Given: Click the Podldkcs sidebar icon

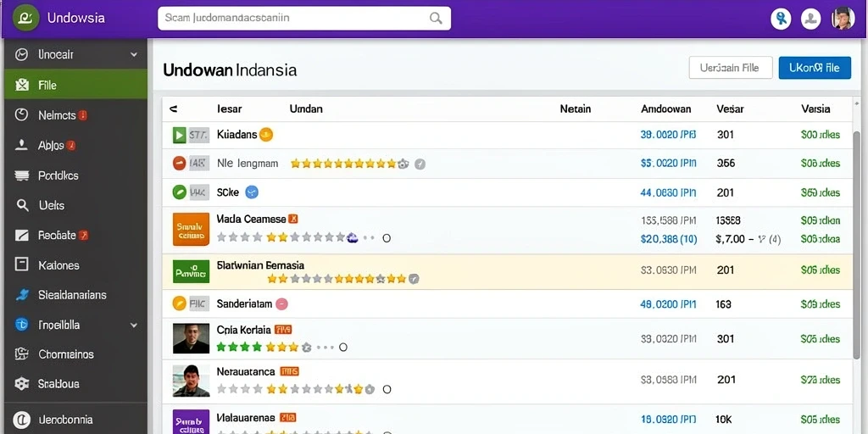Looking at the screenshot, I should 21,175.
